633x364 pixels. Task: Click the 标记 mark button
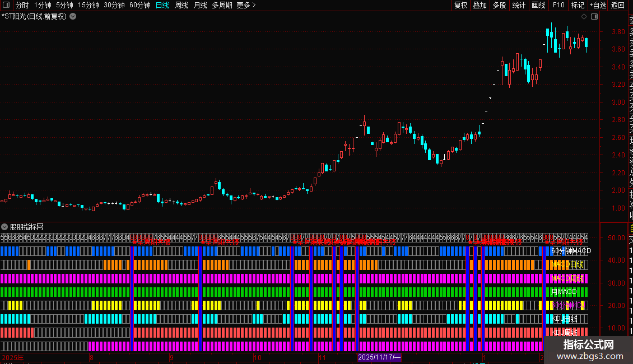tap(578, 5)
